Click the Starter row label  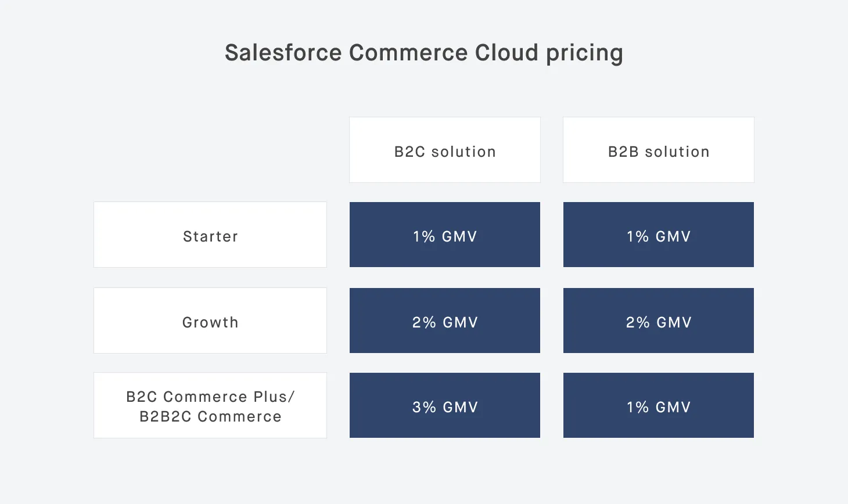pos(210,236)
